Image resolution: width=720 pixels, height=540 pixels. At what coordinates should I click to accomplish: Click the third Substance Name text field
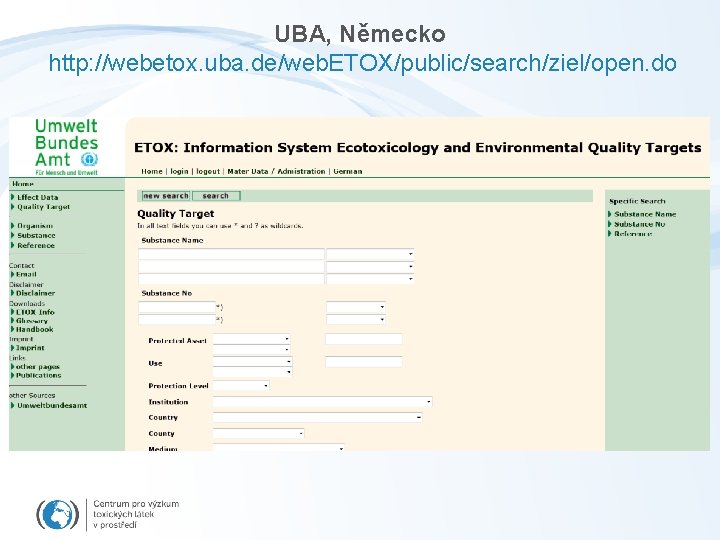click(x=231, y=279)
